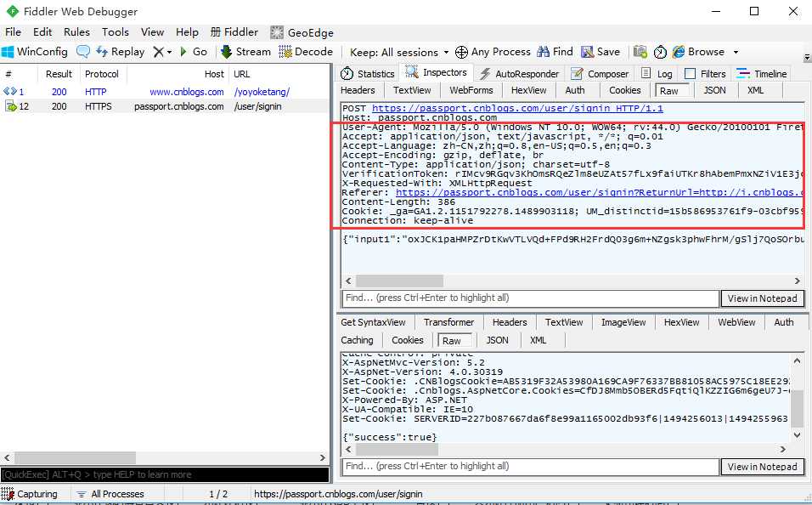Open Find sessions binoculars
The width and height of the screenshot is (812, 505).
click(x=555, y=52)
